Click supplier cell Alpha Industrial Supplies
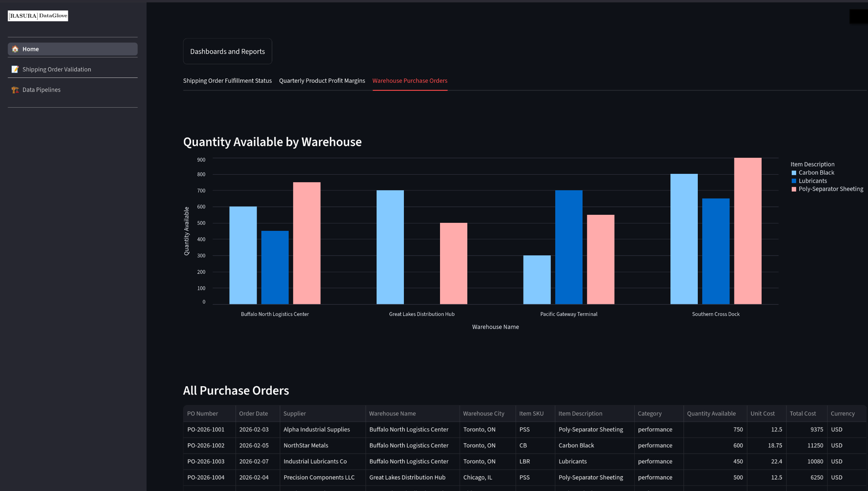868x491 pixels. point(322,430)
